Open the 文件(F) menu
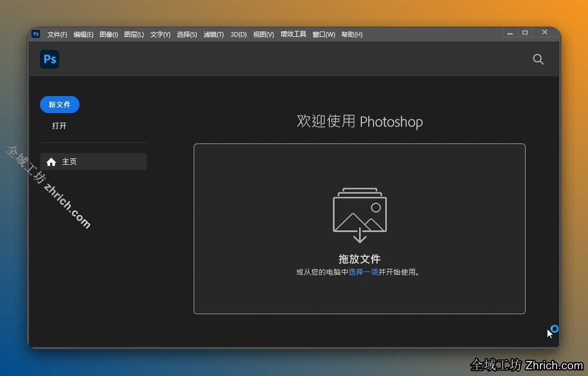The image size is (588, 376). [x=57, y=35]
